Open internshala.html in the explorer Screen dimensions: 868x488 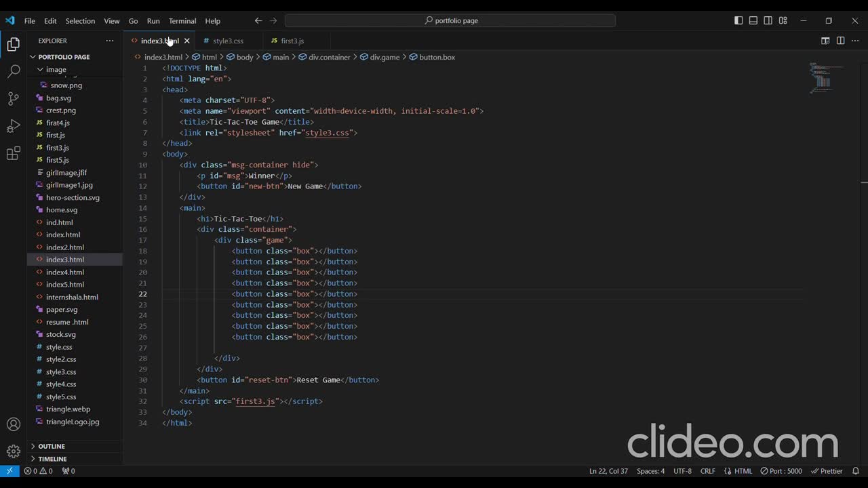pyautogui.click(x=72, y=297)
